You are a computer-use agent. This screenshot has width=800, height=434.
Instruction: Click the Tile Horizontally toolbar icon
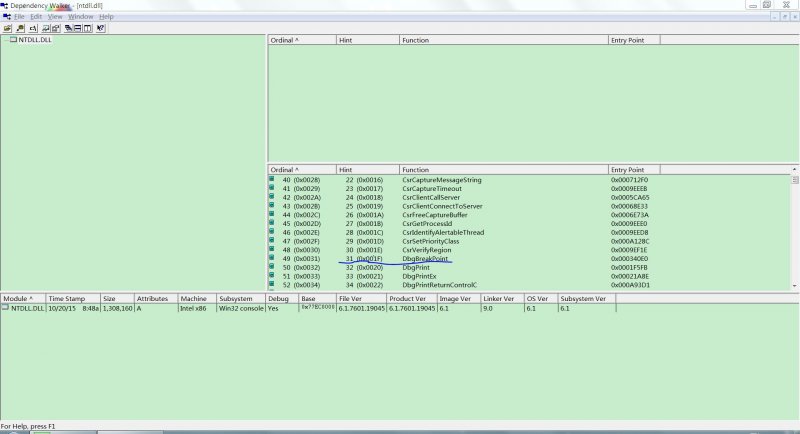[78, 28]
